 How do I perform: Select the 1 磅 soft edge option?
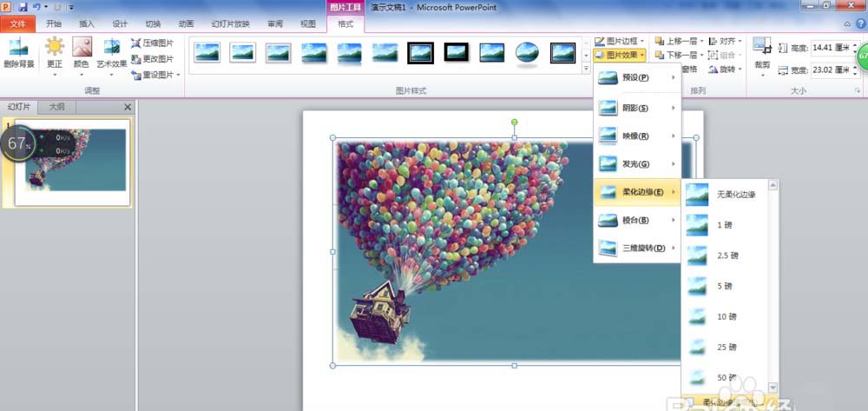725,225
